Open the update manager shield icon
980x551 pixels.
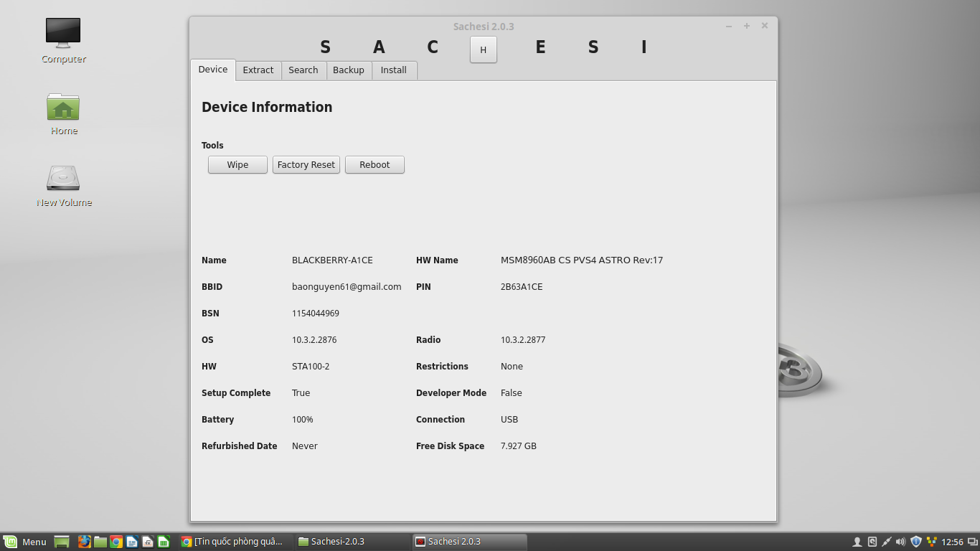pyautogui.click(x=915, y=542)
